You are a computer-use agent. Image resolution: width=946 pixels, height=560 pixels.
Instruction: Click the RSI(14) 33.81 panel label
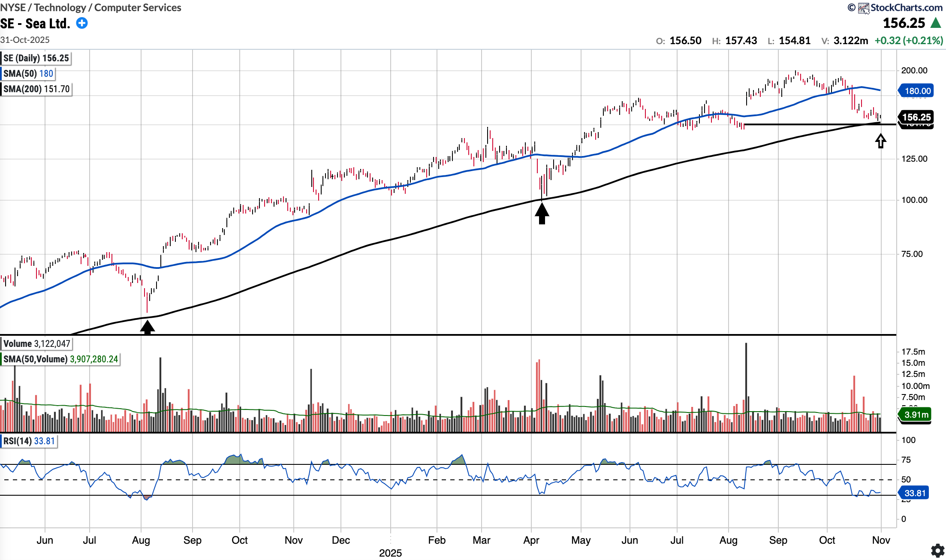tap(29, 441)
